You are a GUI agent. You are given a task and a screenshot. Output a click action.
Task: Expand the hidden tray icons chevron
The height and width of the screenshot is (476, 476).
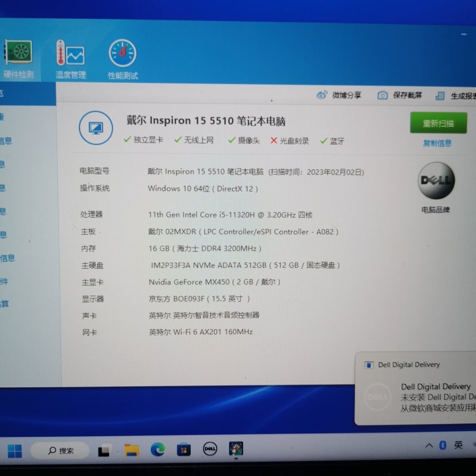click(x=429, y=446)
